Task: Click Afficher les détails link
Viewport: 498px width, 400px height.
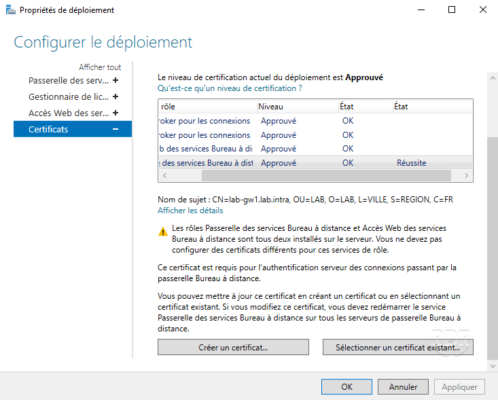Action: tap(190, 210)
